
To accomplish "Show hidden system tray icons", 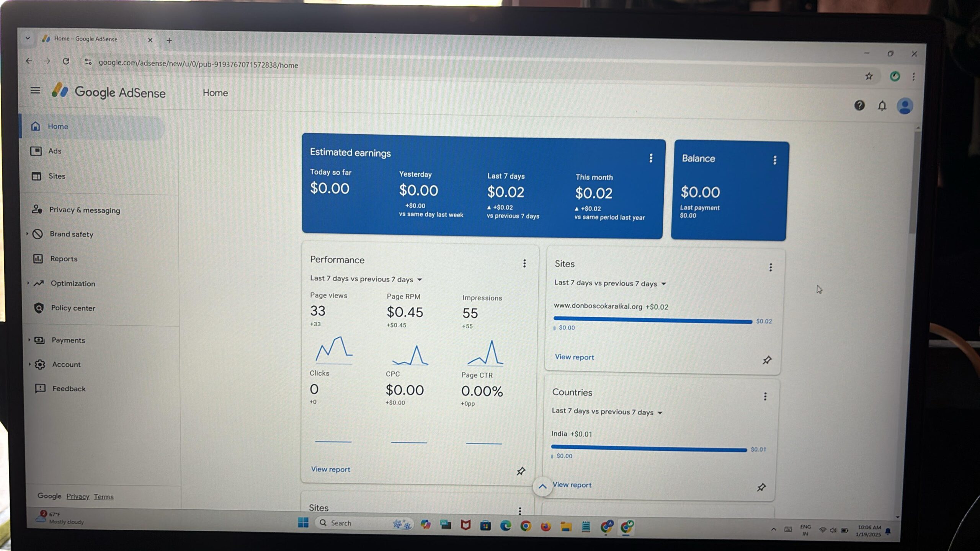I will 774,530.
